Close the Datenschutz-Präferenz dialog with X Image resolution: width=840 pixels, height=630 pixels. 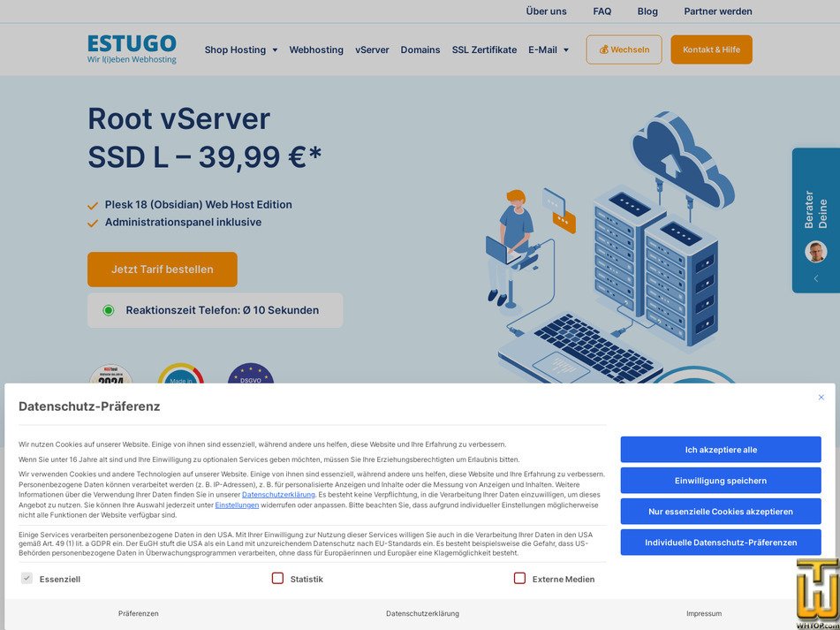[x=821, y=398]
